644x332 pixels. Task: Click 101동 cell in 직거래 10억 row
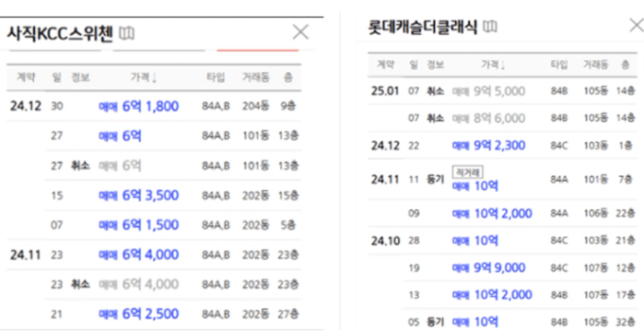[x=596, y=180]
